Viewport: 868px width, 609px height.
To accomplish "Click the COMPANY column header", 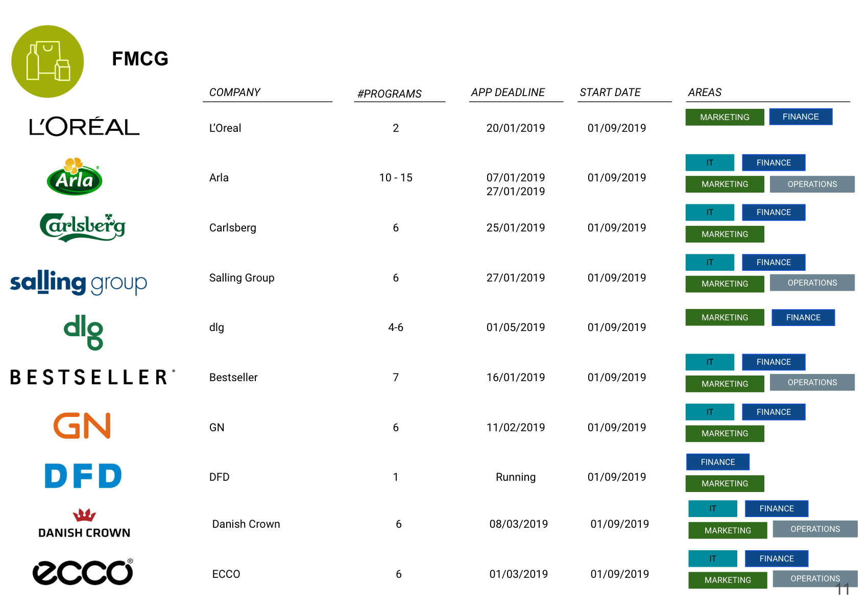I will click(235, 92).
